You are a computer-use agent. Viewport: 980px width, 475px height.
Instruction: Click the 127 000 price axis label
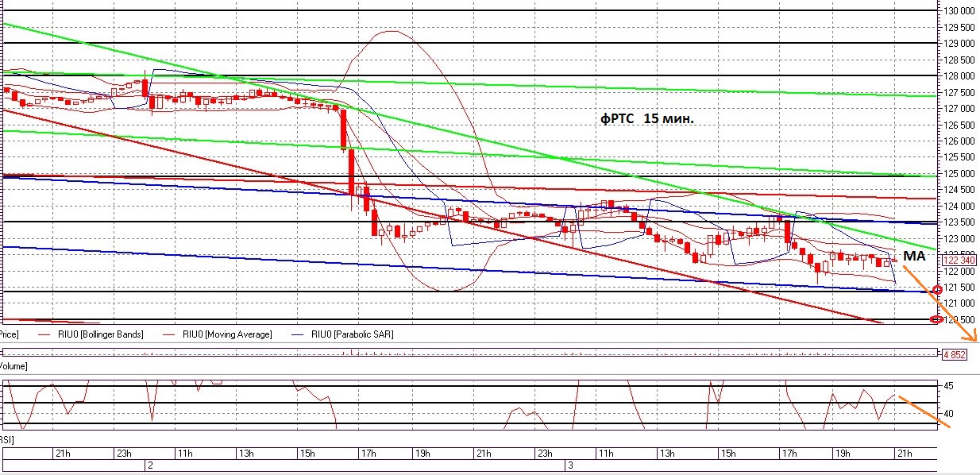coord(961,108)
